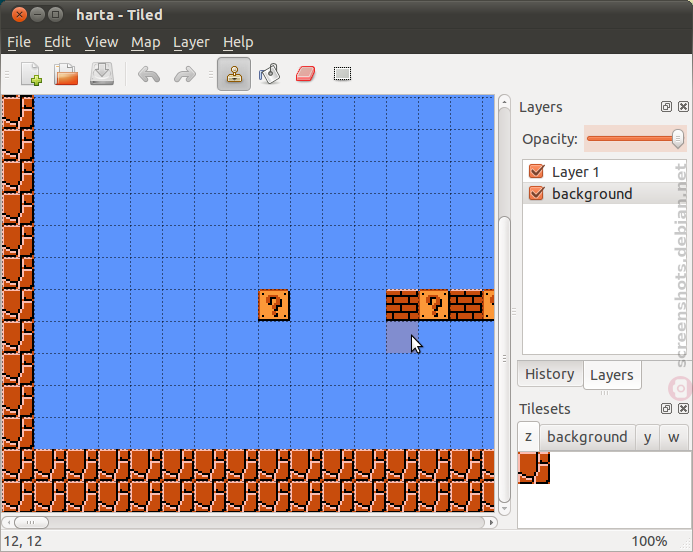
Task: Select the Layer 1 row
Action: tap(604, 171)
